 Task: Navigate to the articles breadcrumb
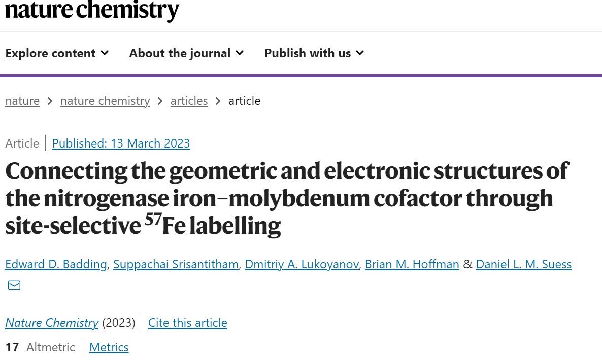coord(189,101)
